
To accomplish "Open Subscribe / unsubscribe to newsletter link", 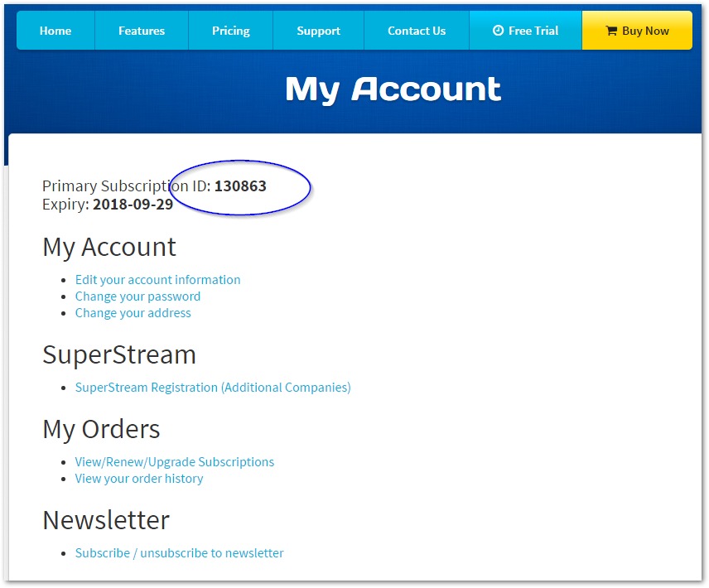I will [179, 553].
